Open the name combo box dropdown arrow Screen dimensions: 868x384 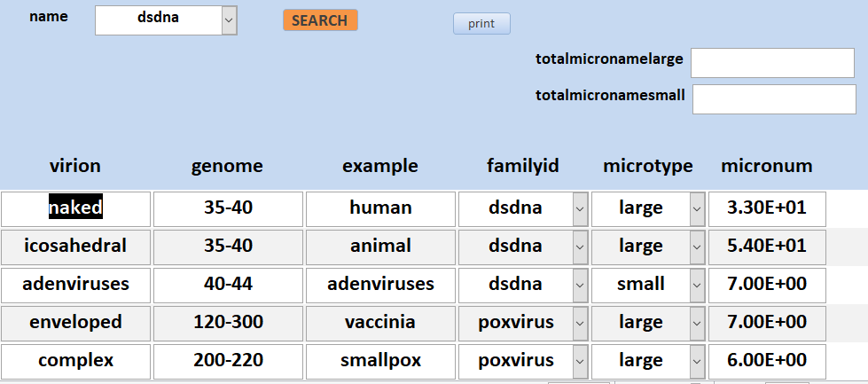(x=229, y=20)
